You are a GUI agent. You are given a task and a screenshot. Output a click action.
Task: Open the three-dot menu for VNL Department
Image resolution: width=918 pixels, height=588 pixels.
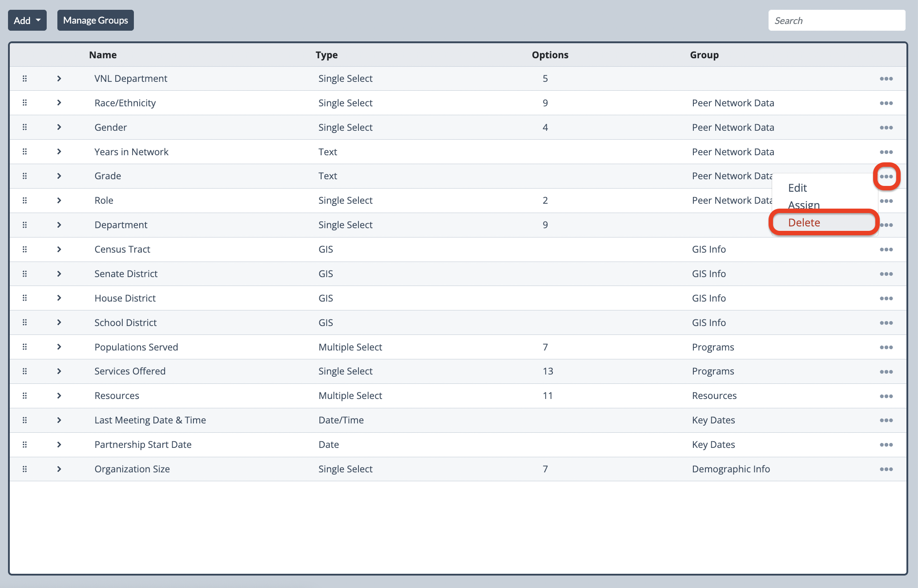(x=886, y=79)
